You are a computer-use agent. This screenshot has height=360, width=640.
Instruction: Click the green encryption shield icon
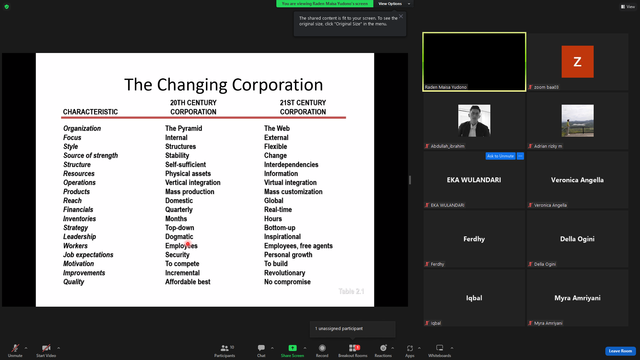click(7, 7)
